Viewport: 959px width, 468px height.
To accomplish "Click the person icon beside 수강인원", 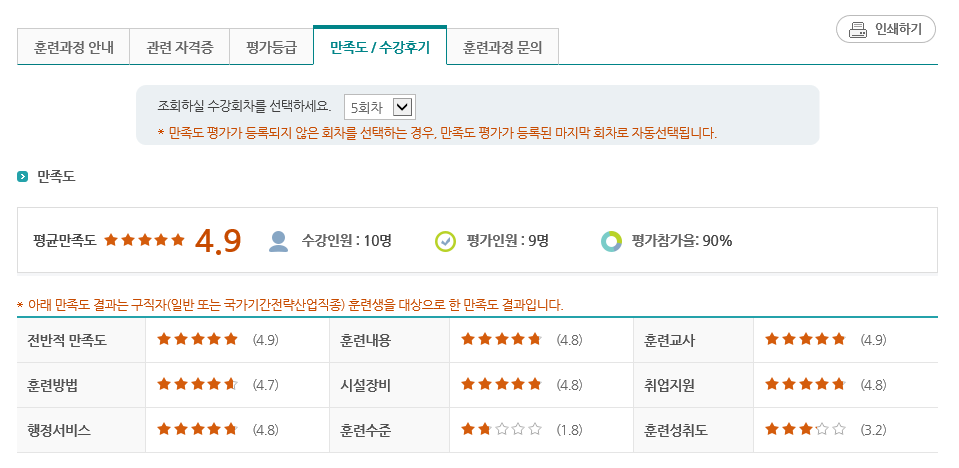I will [278, 241].
